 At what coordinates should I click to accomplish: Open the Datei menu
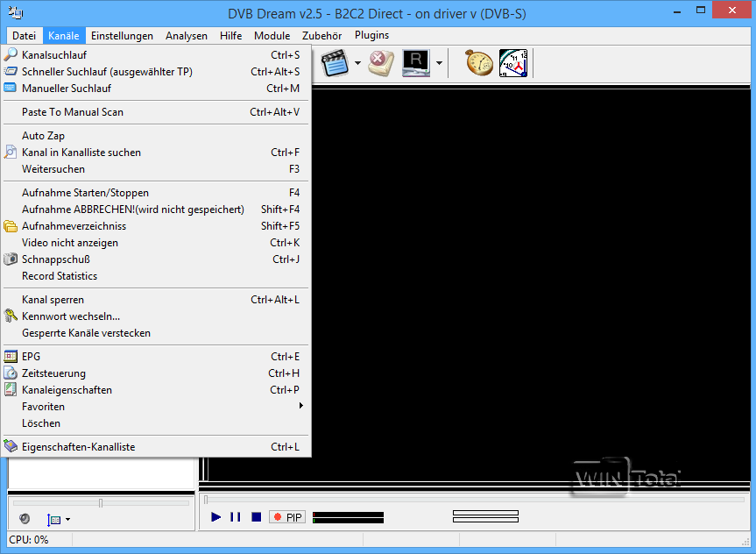25,36
